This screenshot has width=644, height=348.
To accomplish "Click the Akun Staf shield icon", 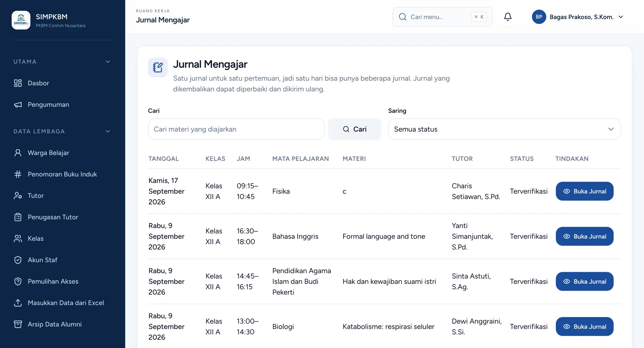I will tap(18, 260).
